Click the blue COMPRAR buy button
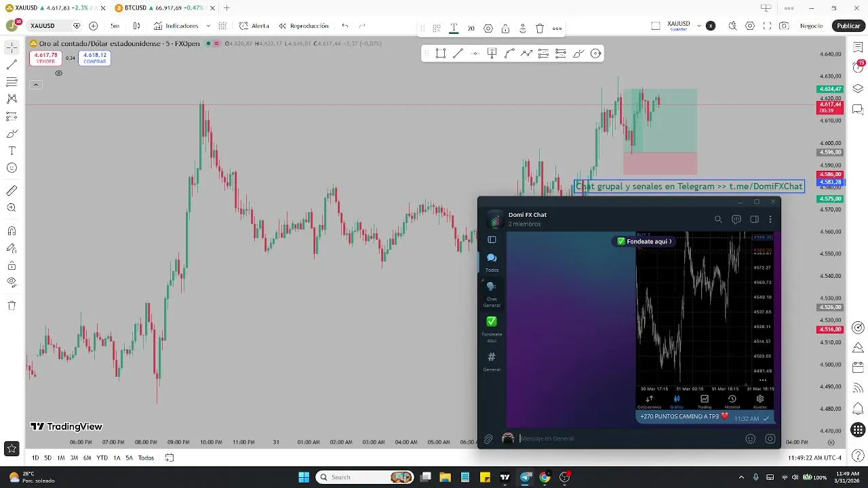The image size is (868, 488). click(95, 58)
